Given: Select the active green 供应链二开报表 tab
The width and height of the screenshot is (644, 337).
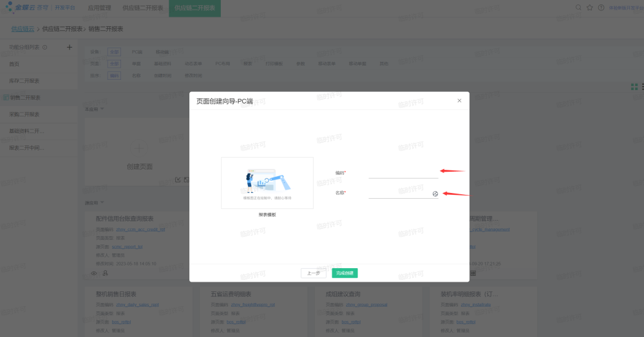Looking at the screenshot, I should pos(194,8).
